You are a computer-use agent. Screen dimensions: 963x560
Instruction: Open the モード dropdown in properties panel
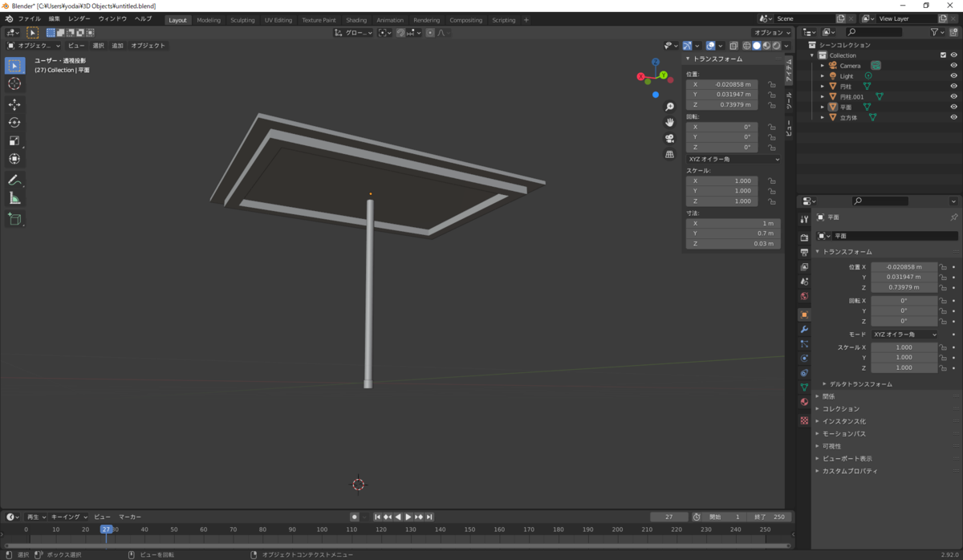[904, 335]
